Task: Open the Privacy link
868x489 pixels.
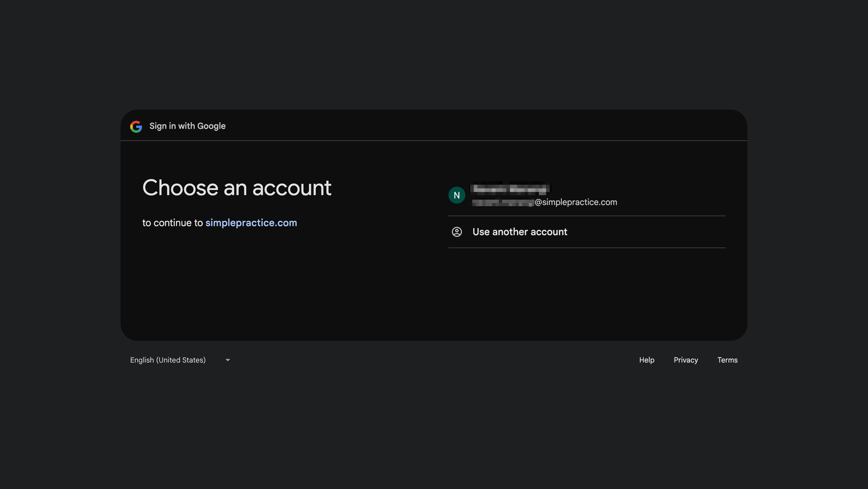Action: [x=686, y=360]
